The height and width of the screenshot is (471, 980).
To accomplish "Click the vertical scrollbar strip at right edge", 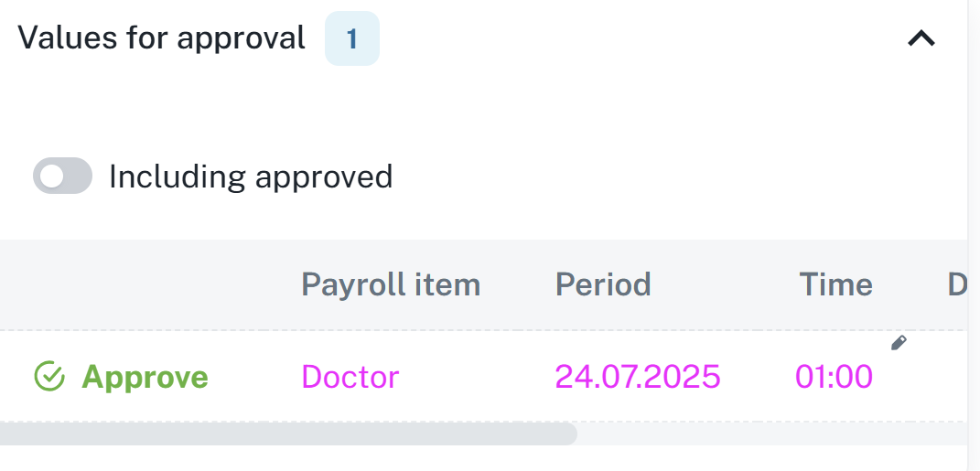I will (974, 229).
